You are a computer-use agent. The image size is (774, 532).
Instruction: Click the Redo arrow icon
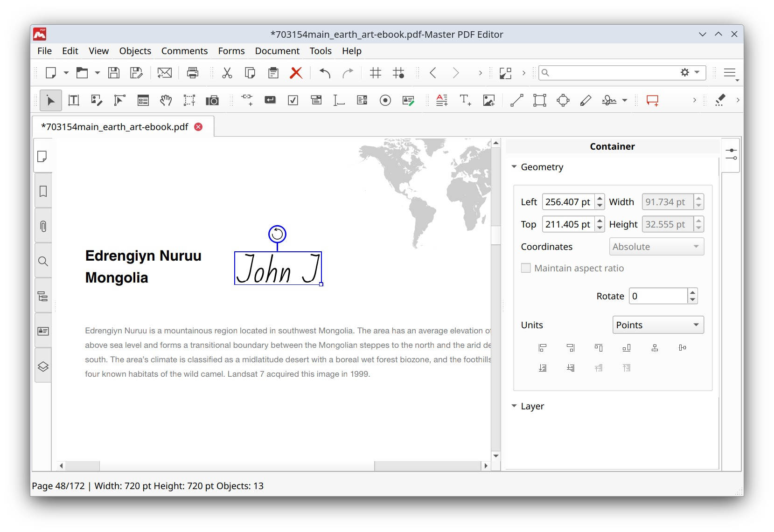tap(348, 73)
